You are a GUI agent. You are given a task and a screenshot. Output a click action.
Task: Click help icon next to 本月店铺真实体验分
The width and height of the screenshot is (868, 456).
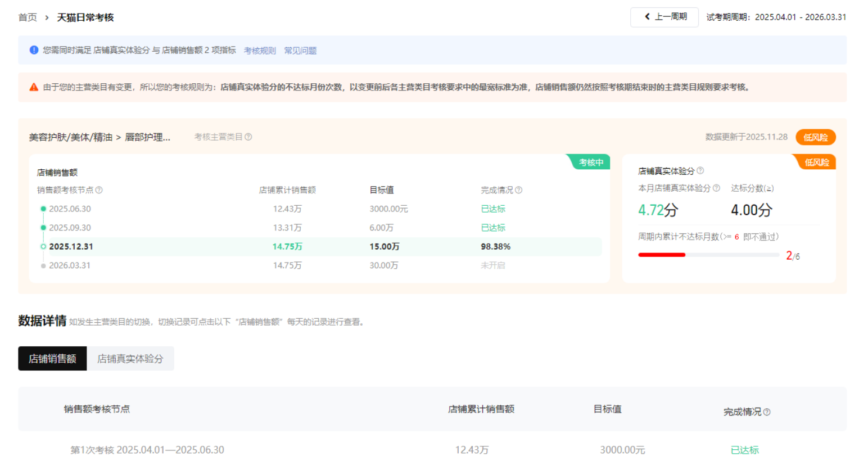(716, 188)
